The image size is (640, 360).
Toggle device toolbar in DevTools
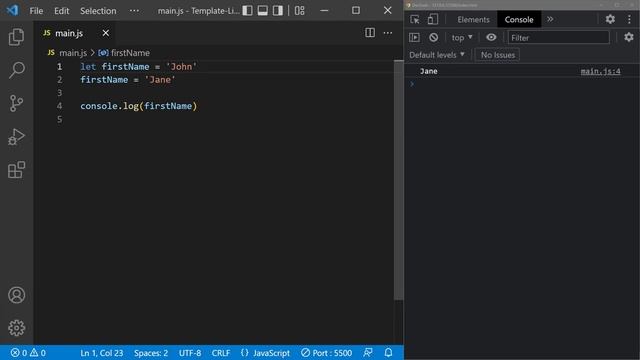(x=433, y=19)
